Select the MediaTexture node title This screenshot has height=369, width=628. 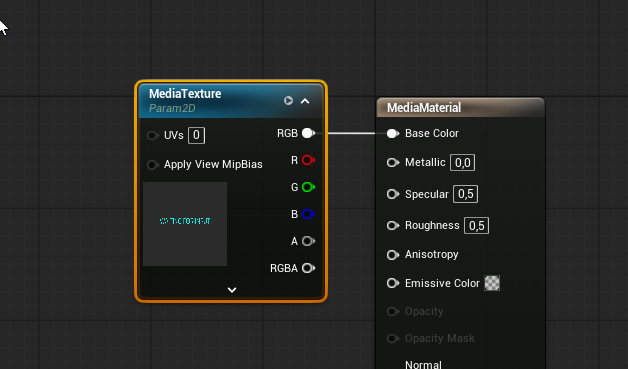(185, 94)
